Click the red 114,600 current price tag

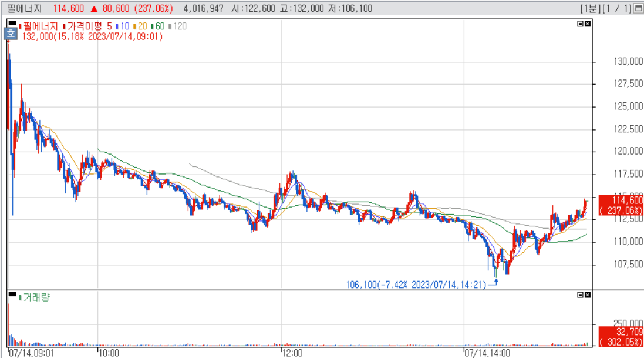[621, 205]
